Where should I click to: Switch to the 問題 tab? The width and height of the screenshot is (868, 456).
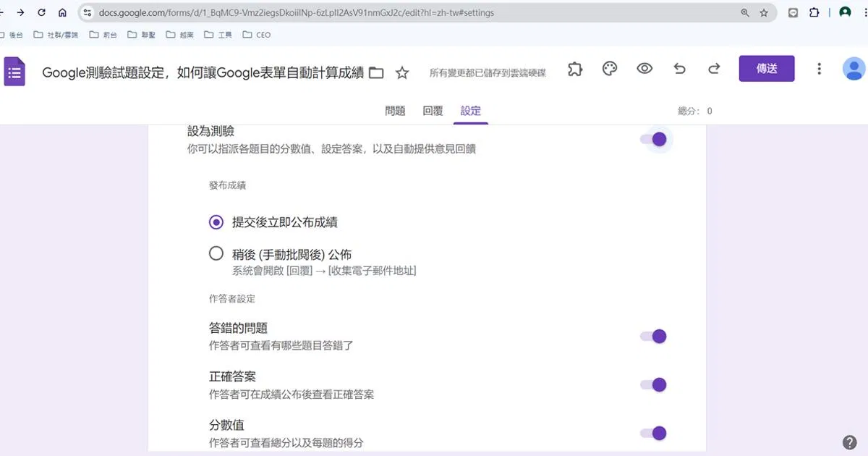[395, 111]
